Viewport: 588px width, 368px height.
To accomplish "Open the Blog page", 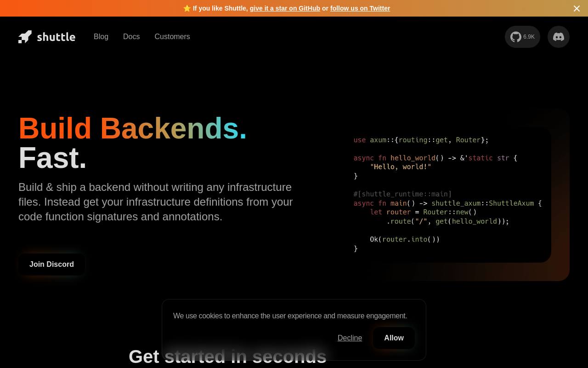I will (101, 37).
